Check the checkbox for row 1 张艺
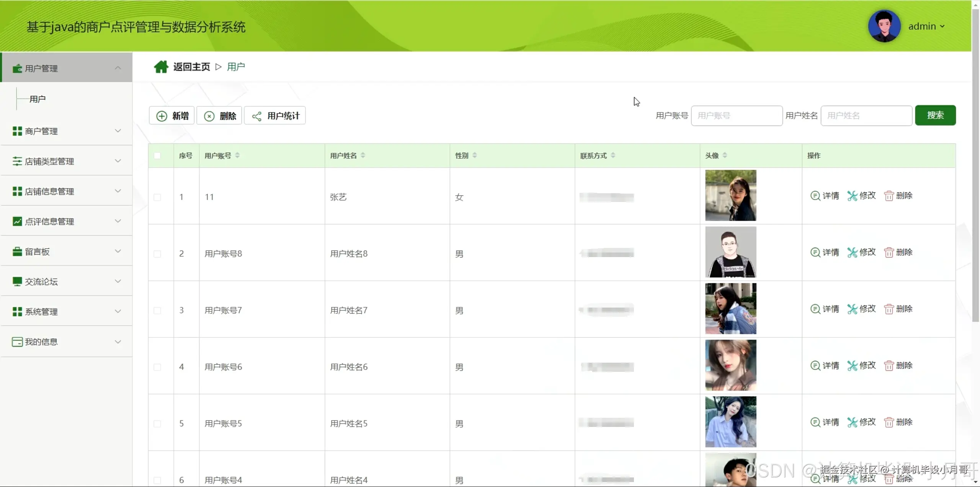Image resolution: width=980 pixels, height=487 pixels. tap(157, 197)
